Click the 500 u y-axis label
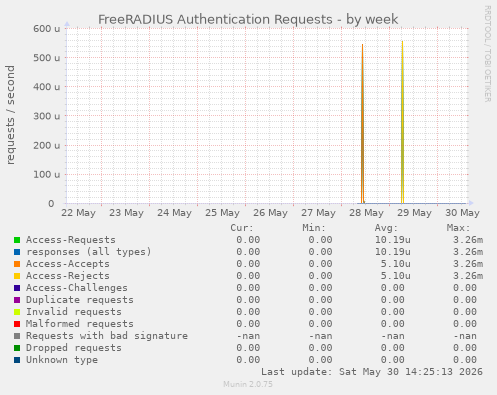 tap(47, 58)
